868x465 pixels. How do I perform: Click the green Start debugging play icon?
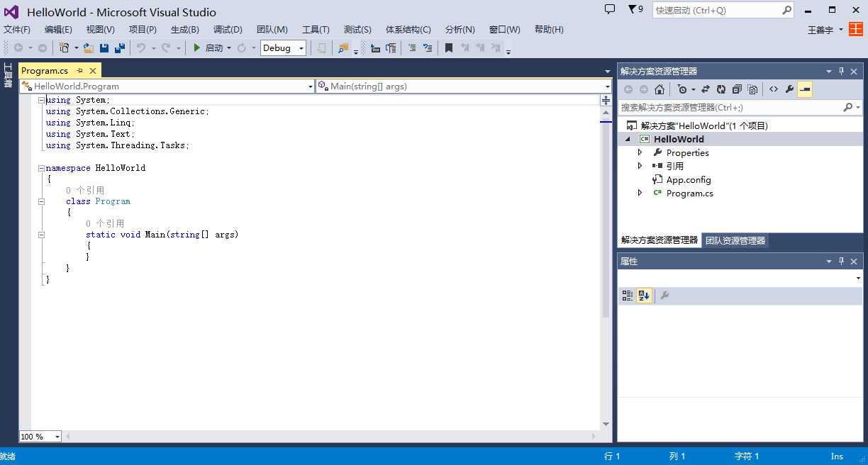[x=197, y=48]
